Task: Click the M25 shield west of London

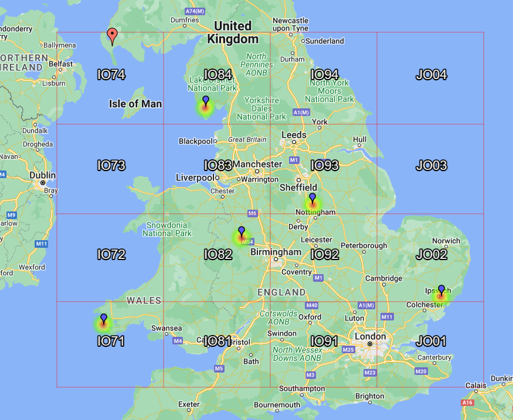Action: (x=348, y=349)
